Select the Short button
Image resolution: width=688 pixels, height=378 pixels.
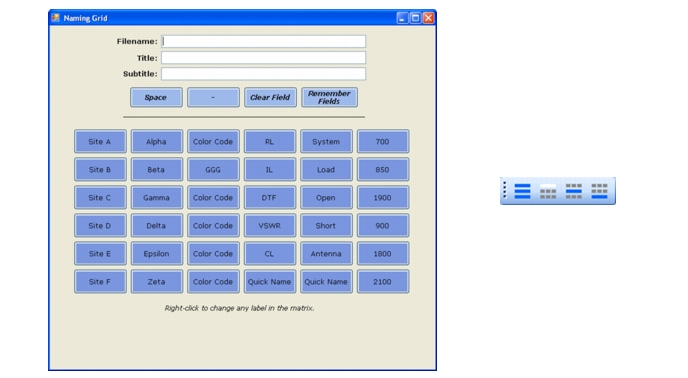[x=326, y=226]
